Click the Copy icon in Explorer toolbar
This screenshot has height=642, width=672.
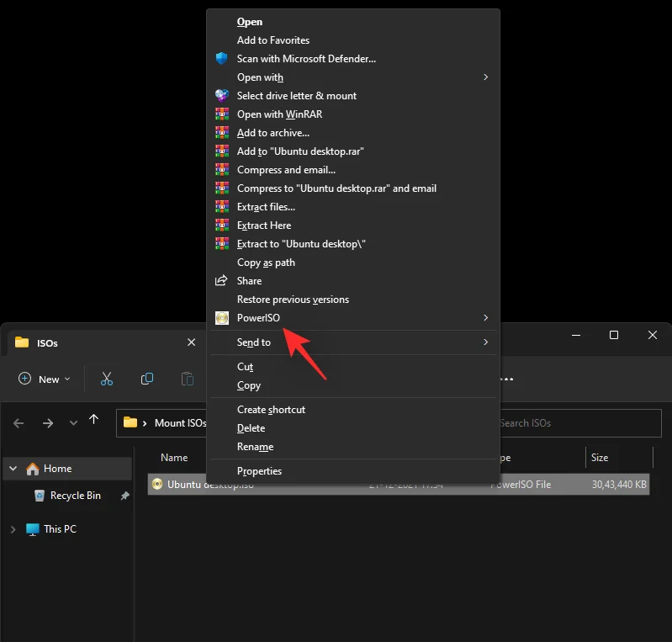(147, 379)
